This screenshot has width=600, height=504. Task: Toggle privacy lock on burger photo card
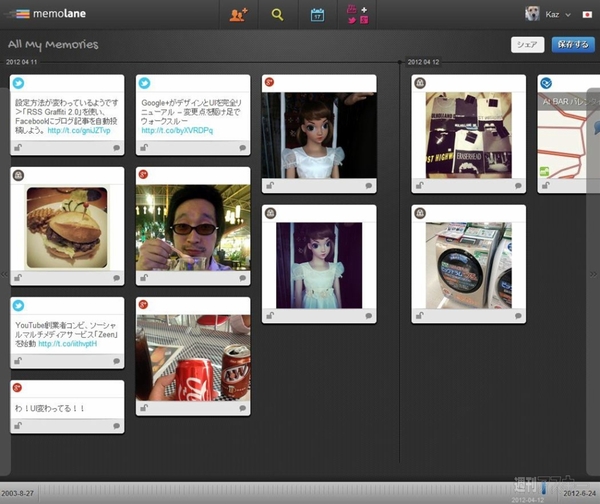pos(18,278)
